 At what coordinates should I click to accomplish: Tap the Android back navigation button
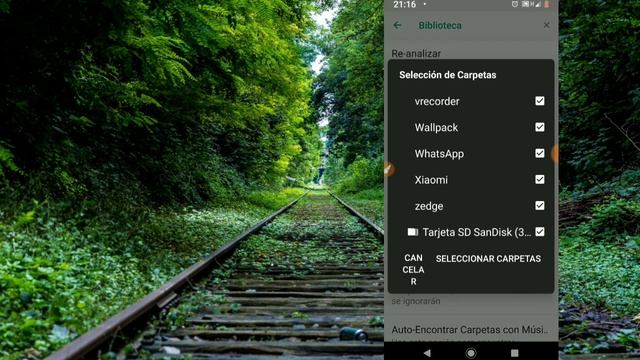tap(427, 353)
